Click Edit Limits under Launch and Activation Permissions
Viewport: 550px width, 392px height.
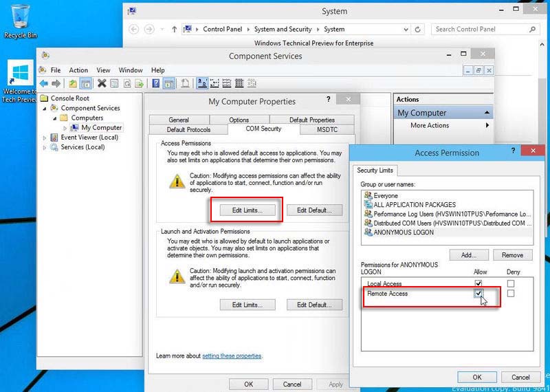(x=247, y=305)
